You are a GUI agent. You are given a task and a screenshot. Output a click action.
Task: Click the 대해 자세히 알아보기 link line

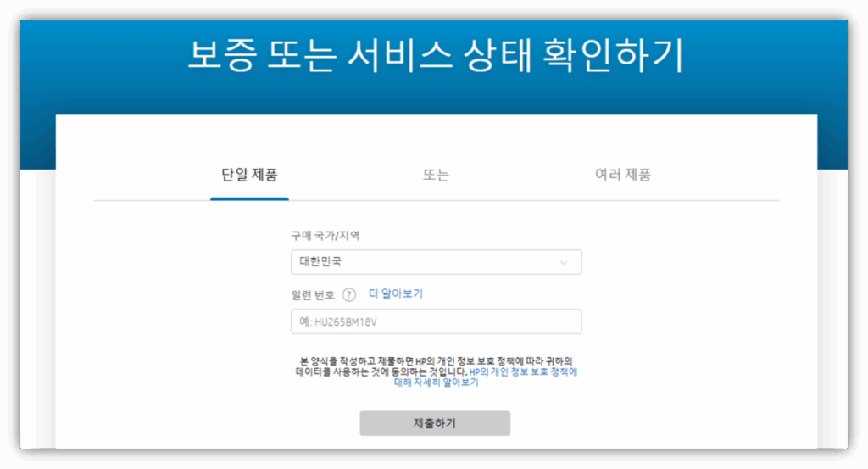pos(436,383)
